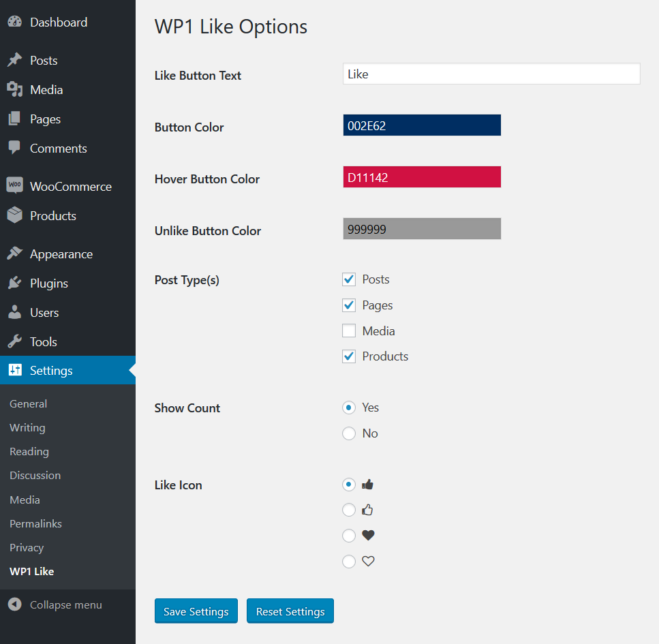
Task: Focus the Like Button Text field
Action: coord(491,74)
